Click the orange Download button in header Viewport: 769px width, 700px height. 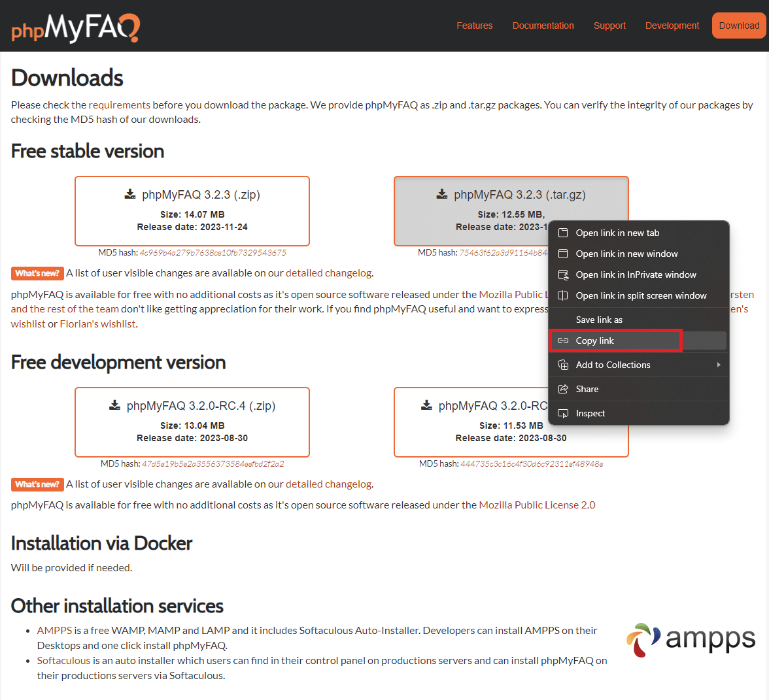tap(739, 25)
